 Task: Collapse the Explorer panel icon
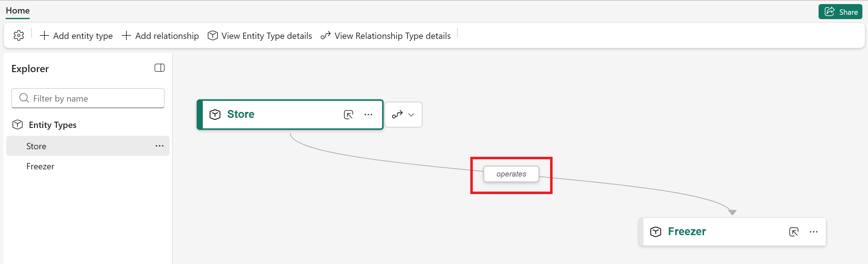click(x=159, y=68)
